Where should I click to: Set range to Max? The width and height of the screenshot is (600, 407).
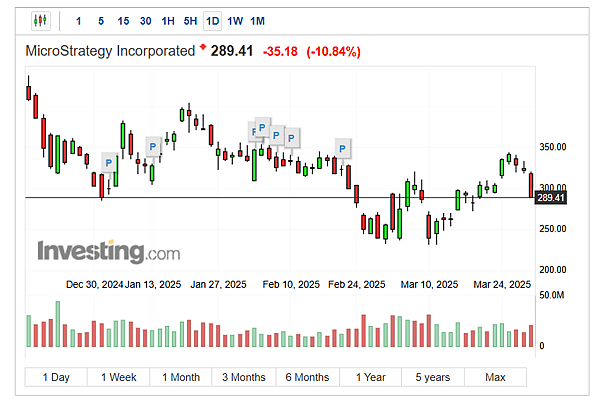pyautogui.click(x=496, y=377)
